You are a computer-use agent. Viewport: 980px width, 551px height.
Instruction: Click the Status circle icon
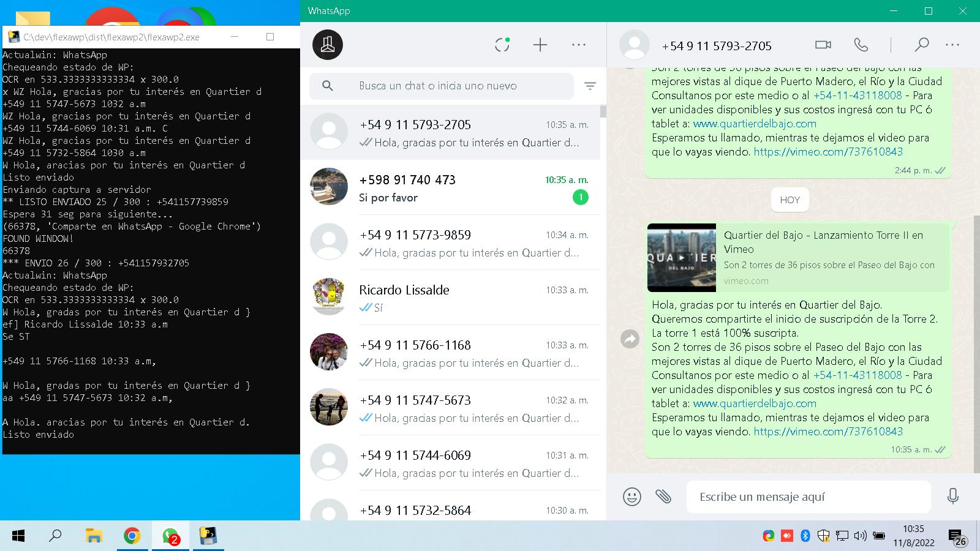click(x=502, y=45)
